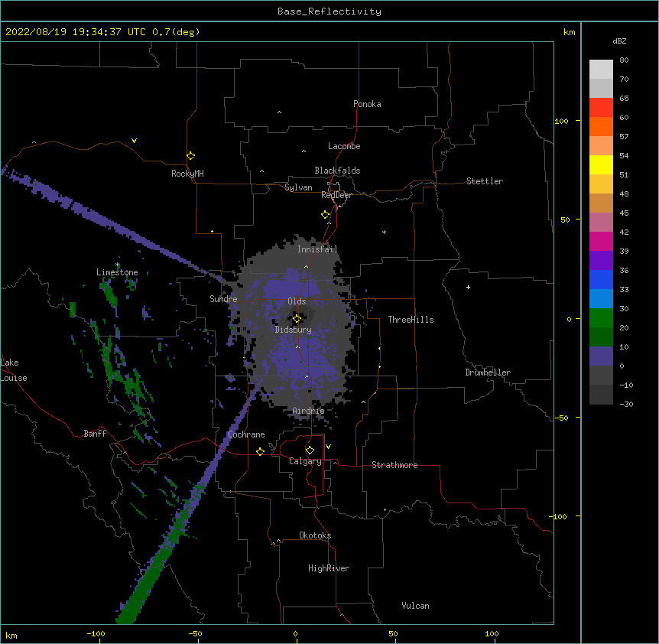Click the yellow diamond marker above RockyMH
Viewport: 659px width, 644px height.
point(191,156)
